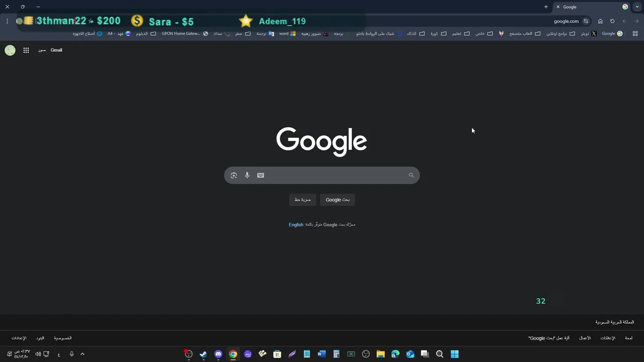Open the لمحة about footer link
The image size is (644, 362).
point(628,338)
